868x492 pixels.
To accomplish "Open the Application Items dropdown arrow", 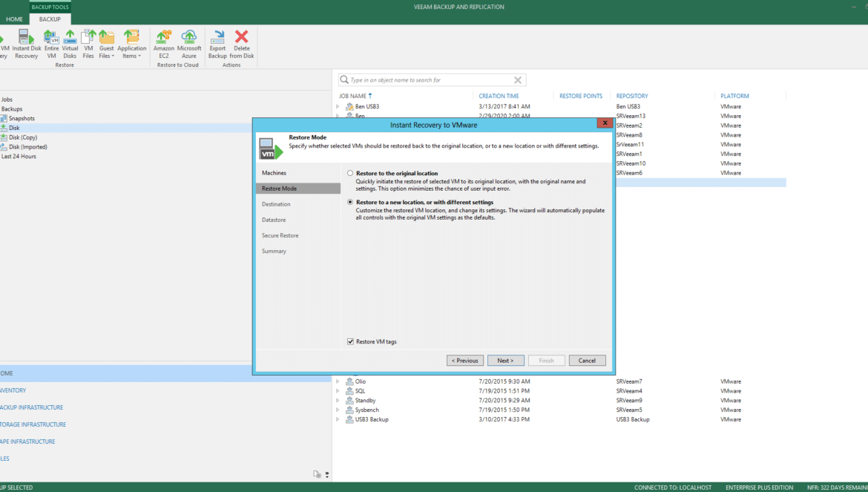I will coord(139,56).
